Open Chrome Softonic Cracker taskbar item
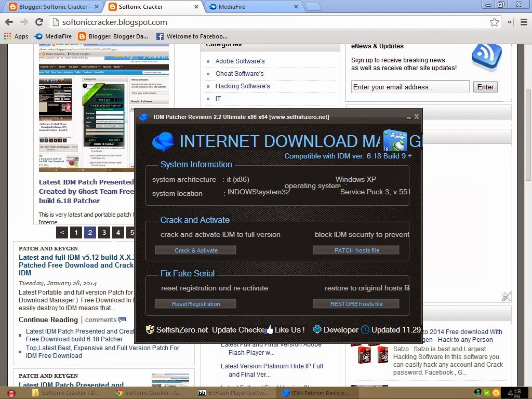Viewport: 532px width, 399px height. [149, 393]
